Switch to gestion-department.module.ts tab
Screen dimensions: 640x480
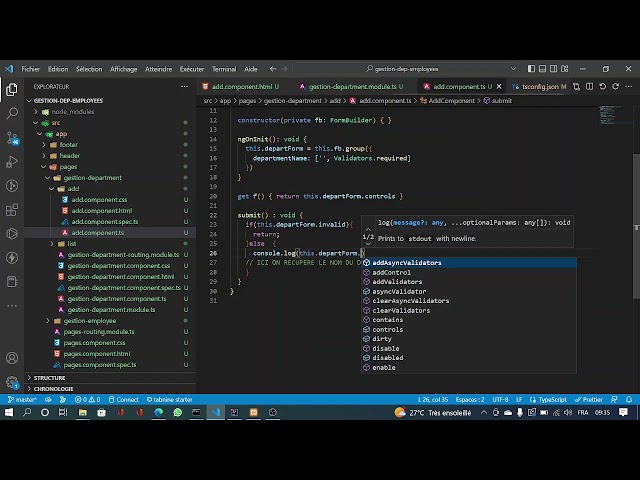pyautogui.click(x=352, y=87)
